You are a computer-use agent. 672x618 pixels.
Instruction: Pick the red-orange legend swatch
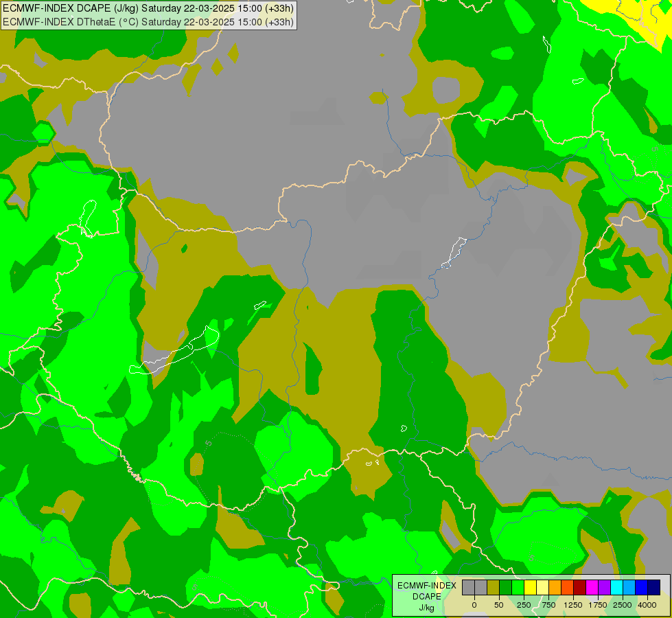568,587
